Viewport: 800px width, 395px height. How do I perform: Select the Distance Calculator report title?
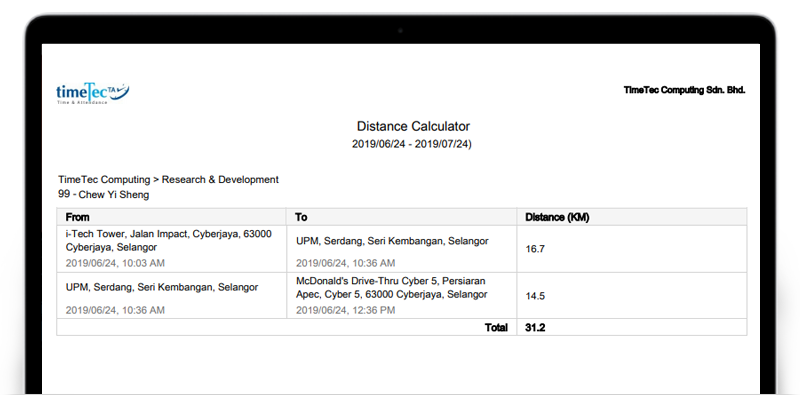(413, 126)
